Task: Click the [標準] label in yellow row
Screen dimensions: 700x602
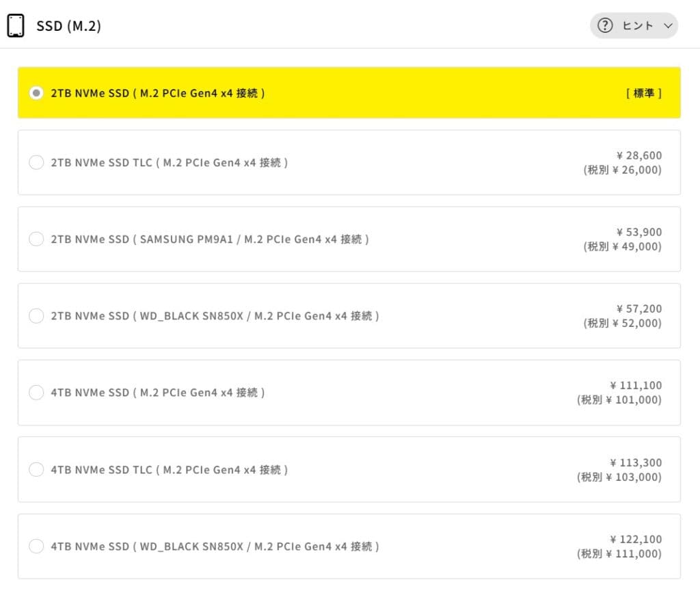Action: 643,93
